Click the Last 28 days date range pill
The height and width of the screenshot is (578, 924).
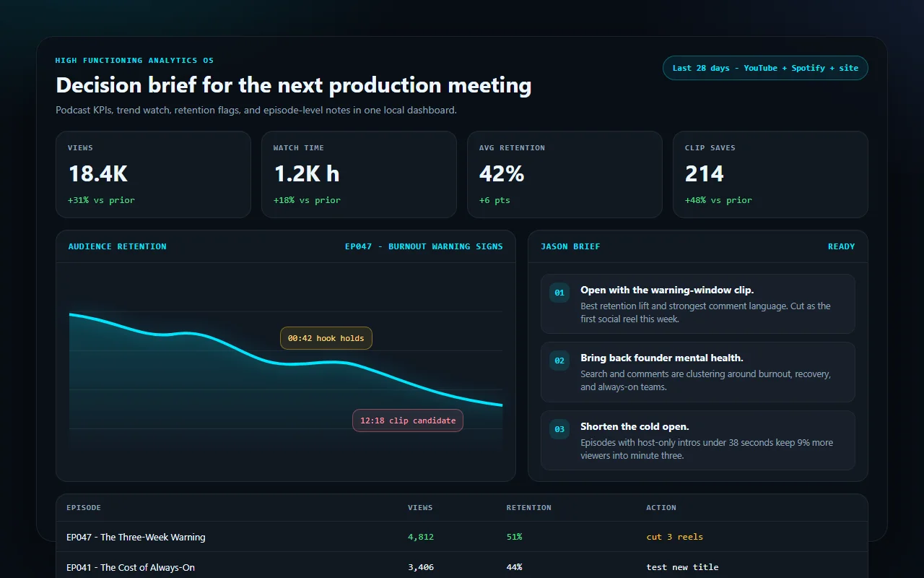click(765, 68)
